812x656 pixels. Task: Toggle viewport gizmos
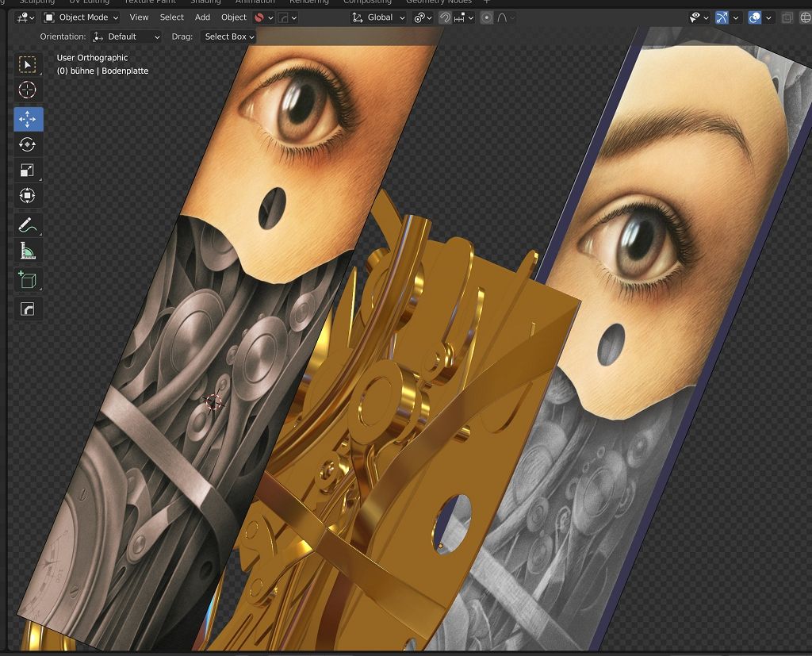(722, 17)
